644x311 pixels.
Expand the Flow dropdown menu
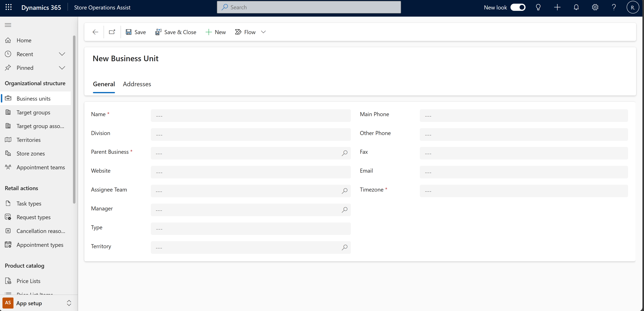pos(263,32)
